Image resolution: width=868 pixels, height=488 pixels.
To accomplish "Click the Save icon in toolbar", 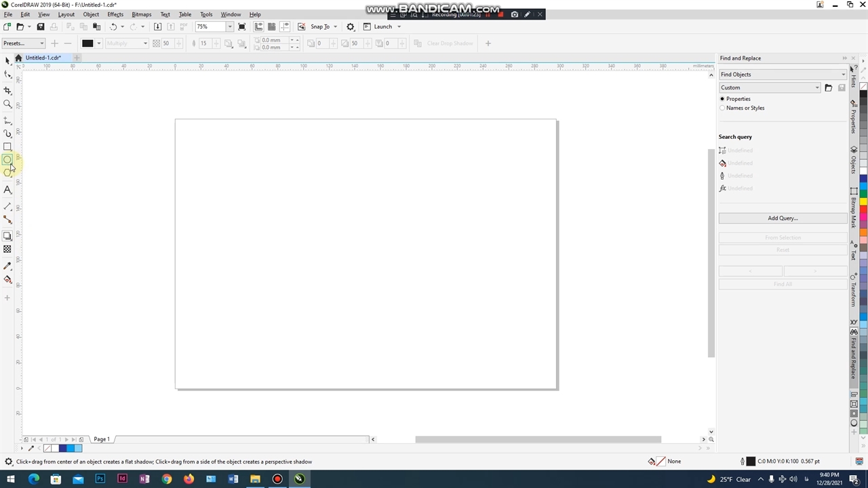I will [41, 26].
